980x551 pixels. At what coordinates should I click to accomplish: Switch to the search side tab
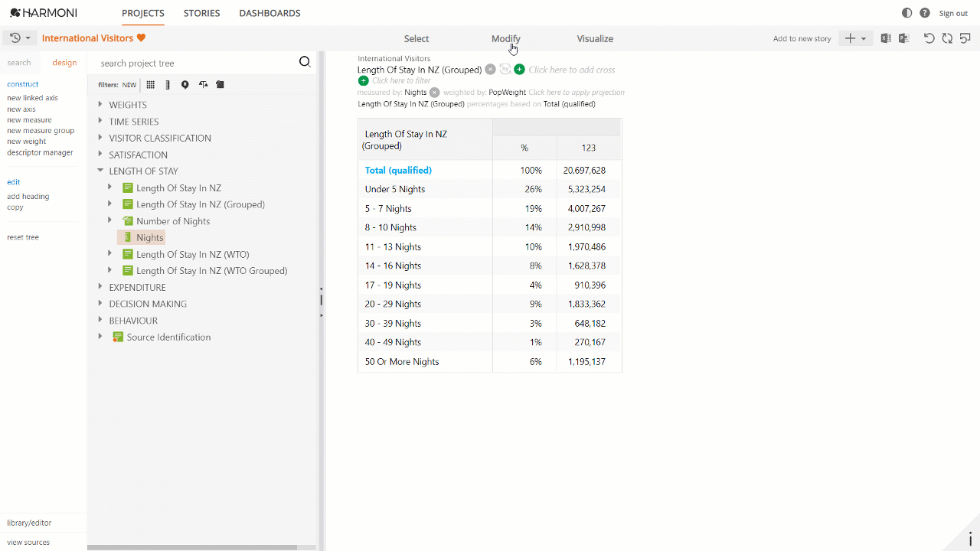(19, 63)
